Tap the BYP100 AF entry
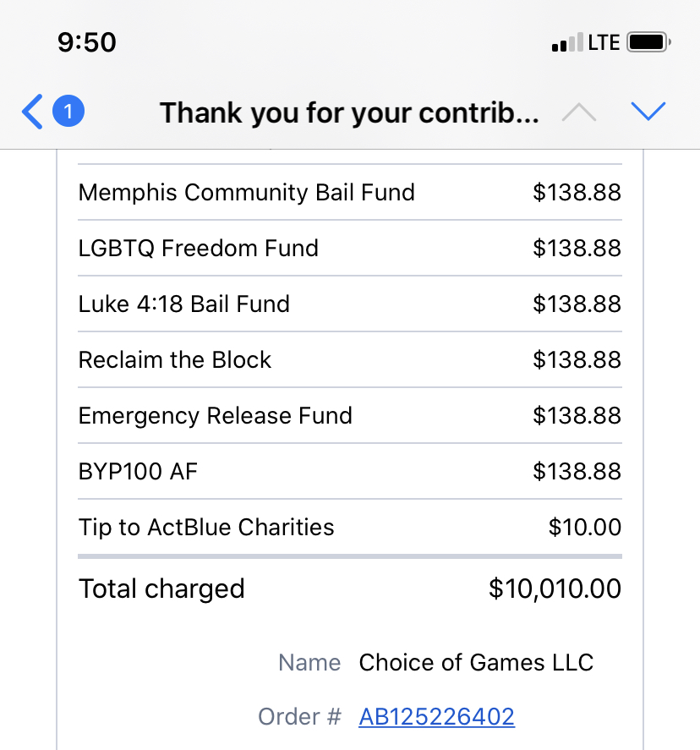 pyautogui.click(x=138, y=472)
